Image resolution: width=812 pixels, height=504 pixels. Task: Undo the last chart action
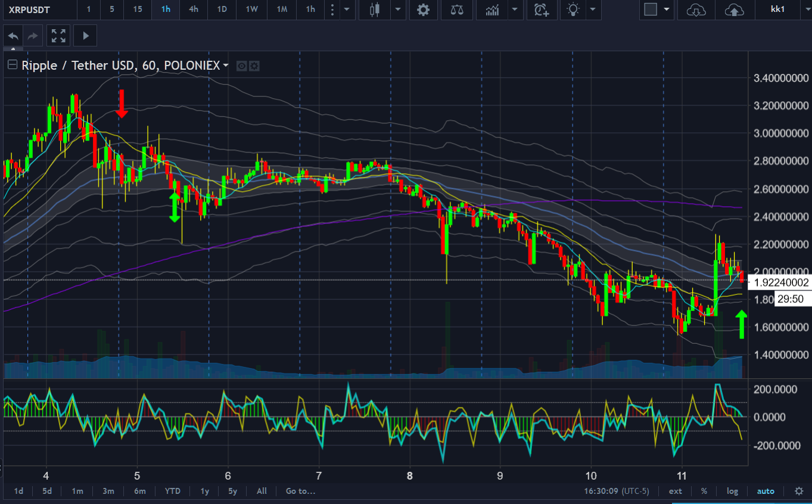(13, 36)
